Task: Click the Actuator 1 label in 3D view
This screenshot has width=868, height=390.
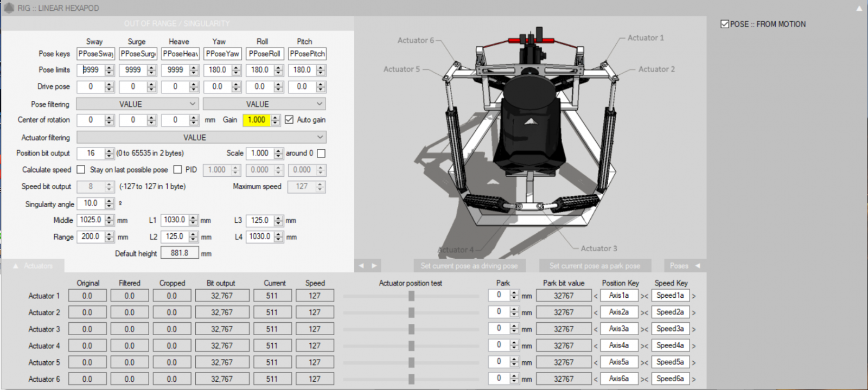Action: pyautogui.click(x=646, y=37)
